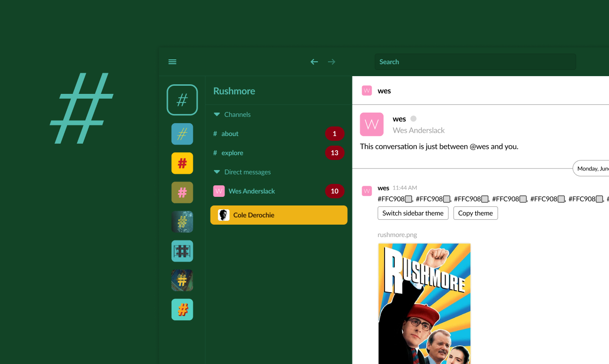Switch to dark teal workspace with yellow hash
Viewport: 609px width, 364px height.
pyautogui.click(x=182, y=222)
